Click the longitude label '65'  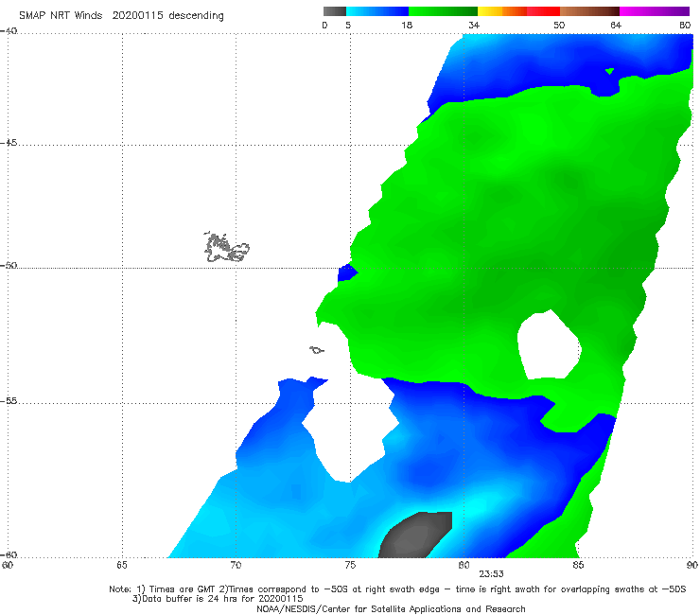tap(122, 566)
